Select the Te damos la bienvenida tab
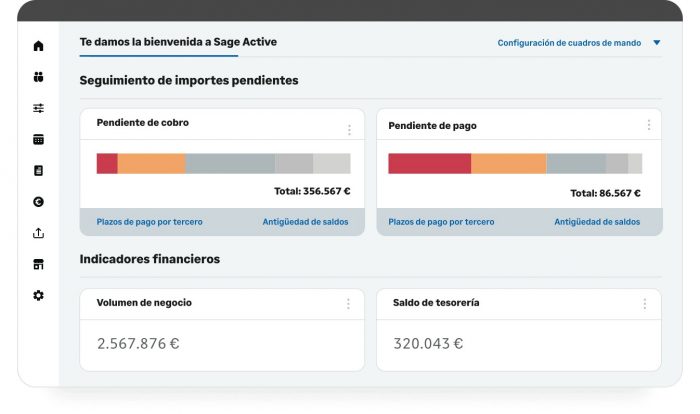 pyautogui.click(x=179, y=42)
